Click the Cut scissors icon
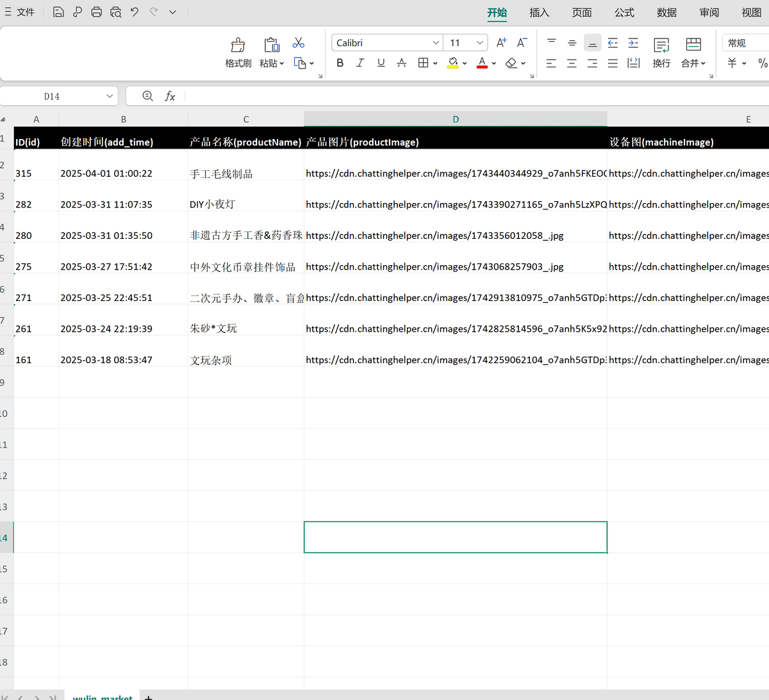 click(x=299, y=43)
